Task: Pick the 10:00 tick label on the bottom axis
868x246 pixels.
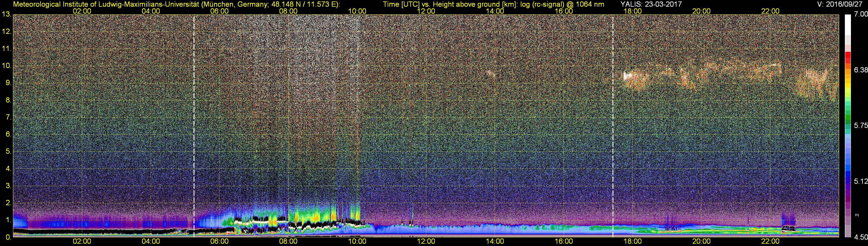Action: pos(357,242)
